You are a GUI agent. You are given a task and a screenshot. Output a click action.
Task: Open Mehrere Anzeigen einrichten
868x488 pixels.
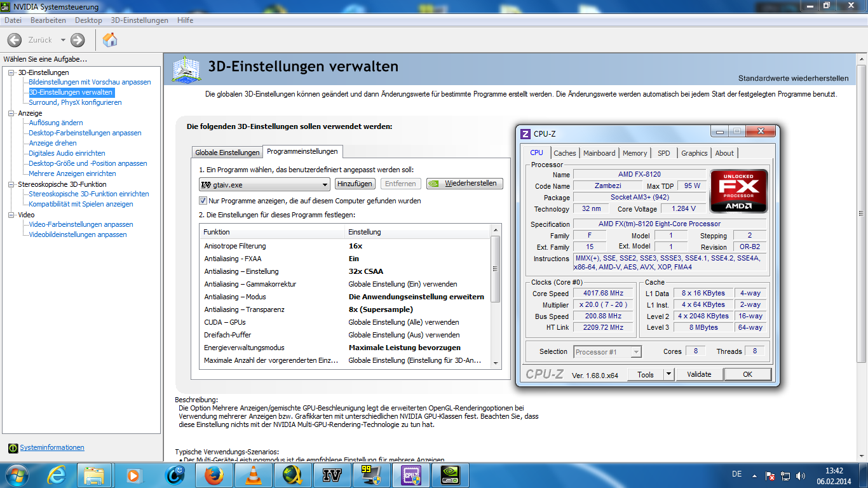72,173
